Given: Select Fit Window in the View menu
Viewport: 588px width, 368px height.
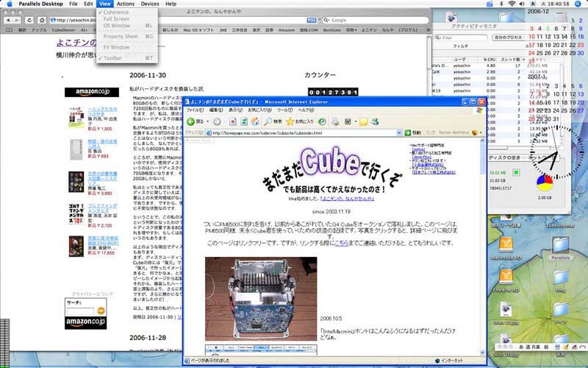Looking at the screenshot, I should [x=116, y=47].
